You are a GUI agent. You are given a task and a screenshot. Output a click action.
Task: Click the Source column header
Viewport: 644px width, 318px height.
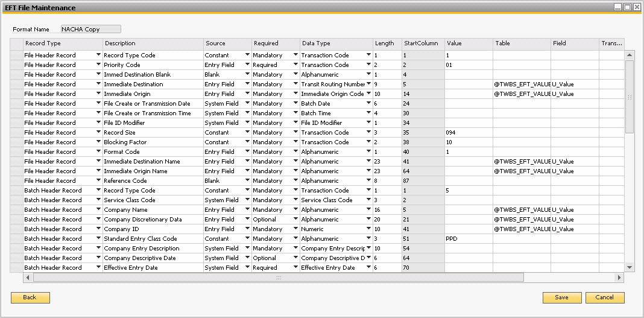[227, 43]
